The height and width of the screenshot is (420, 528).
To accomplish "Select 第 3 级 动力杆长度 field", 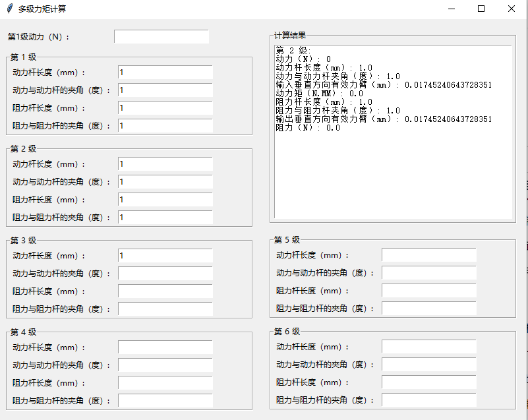I will (165, 256).
